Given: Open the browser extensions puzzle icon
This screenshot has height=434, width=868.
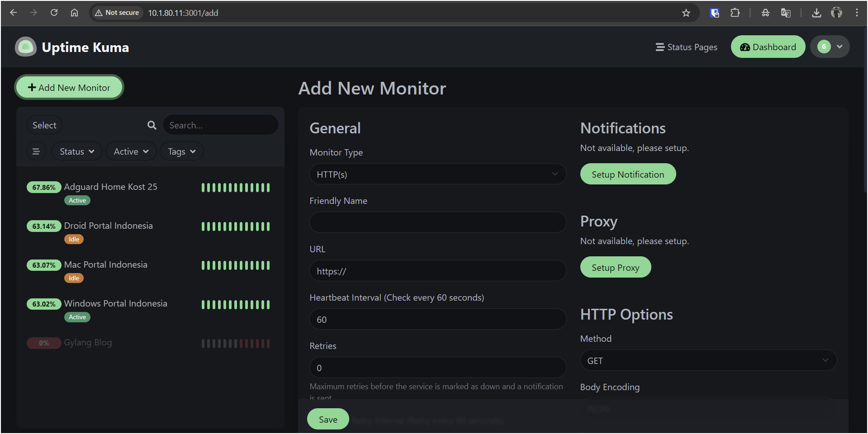Looking at the screenshot, I should [735, 13].
